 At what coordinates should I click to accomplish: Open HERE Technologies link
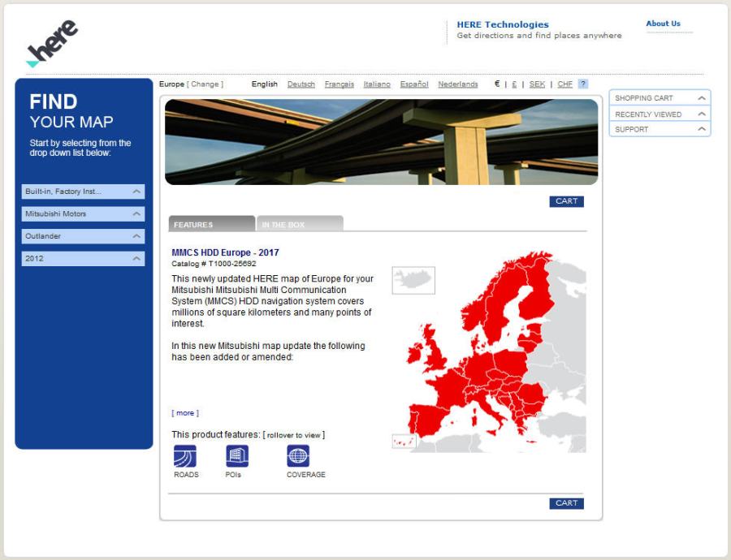click(x=503, y=24)
